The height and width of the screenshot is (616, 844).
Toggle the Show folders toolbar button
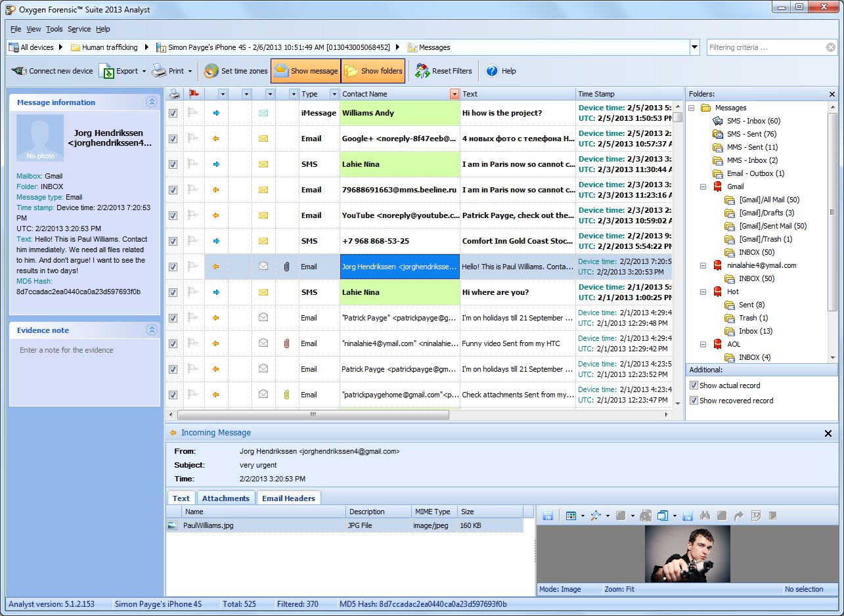(x=373, y=71)
